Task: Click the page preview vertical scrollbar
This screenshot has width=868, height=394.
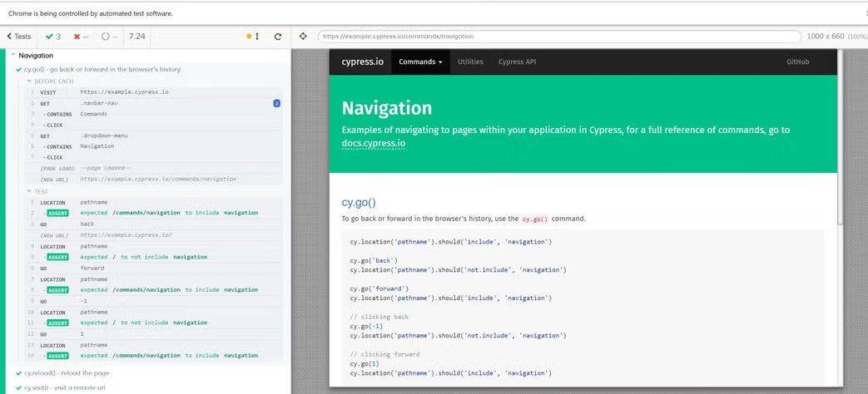Action: click(841, 138)
